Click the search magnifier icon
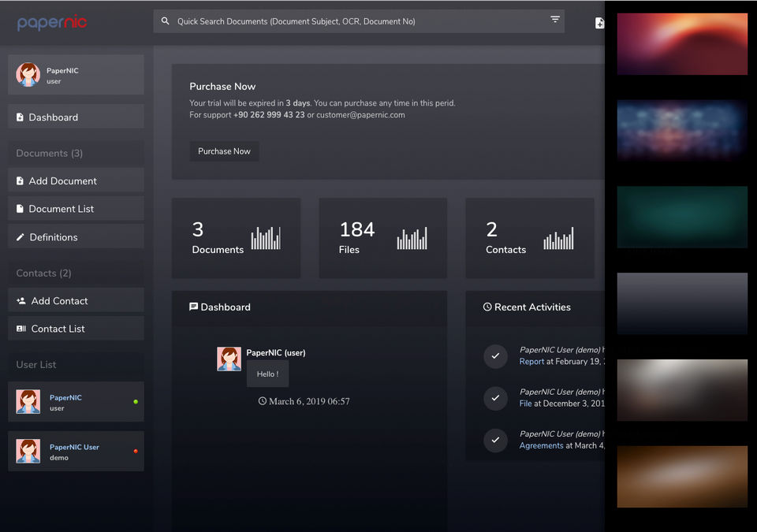The image size is (757, 532). pos(165,21)
